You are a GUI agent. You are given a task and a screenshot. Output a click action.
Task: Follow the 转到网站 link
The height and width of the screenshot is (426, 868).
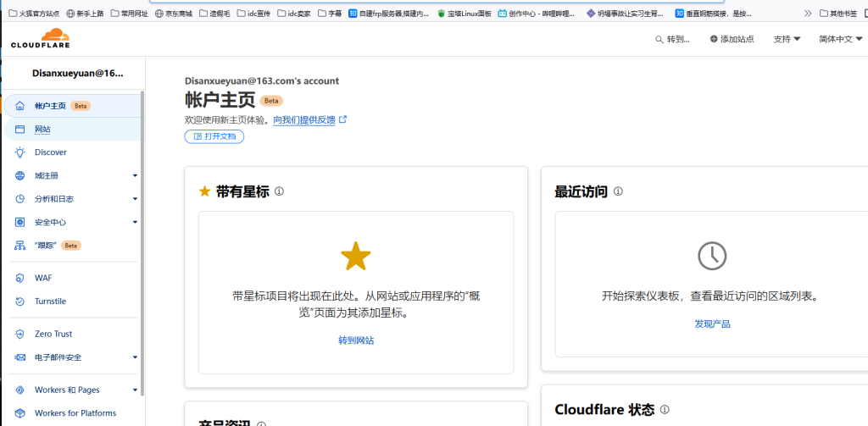point(356,340)
